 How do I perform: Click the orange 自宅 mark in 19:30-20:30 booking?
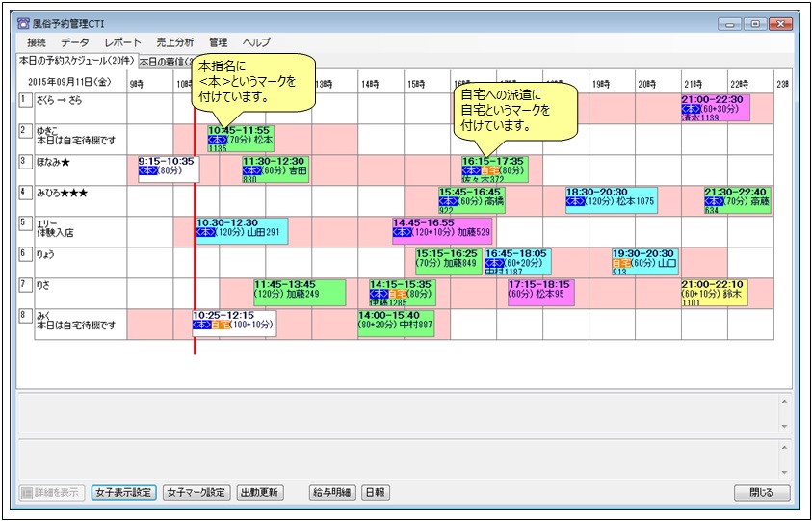(621, 263)
